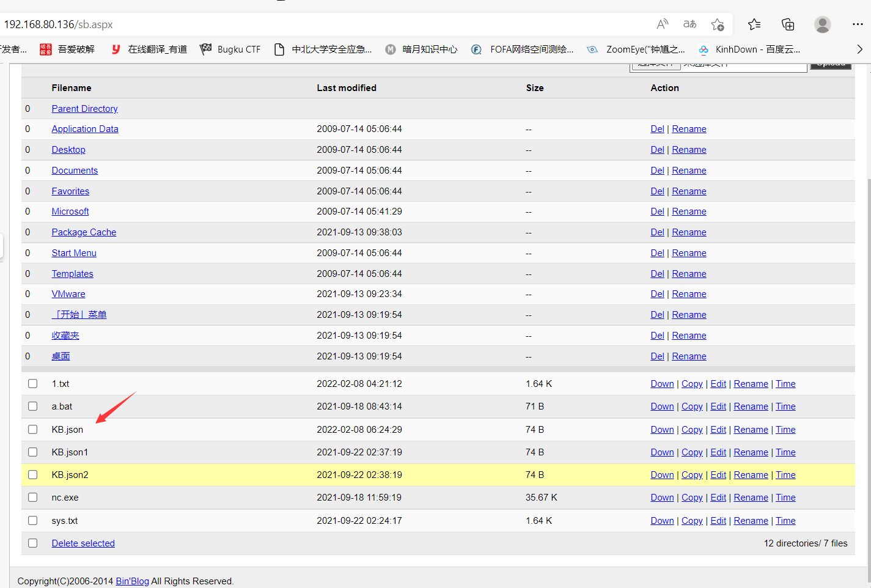Check the box for a.bat
This screenshot has width=871, height=588.
click(33, 406)
